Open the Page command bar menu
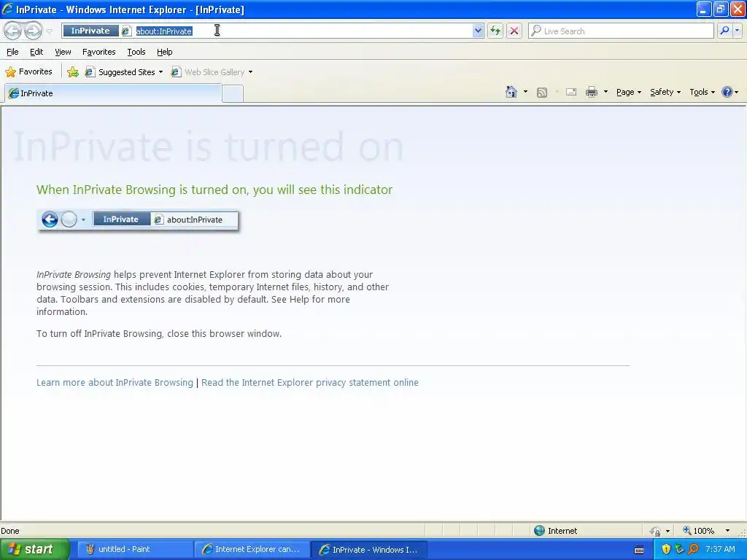The image size is (747, 560). coord(628,92)
